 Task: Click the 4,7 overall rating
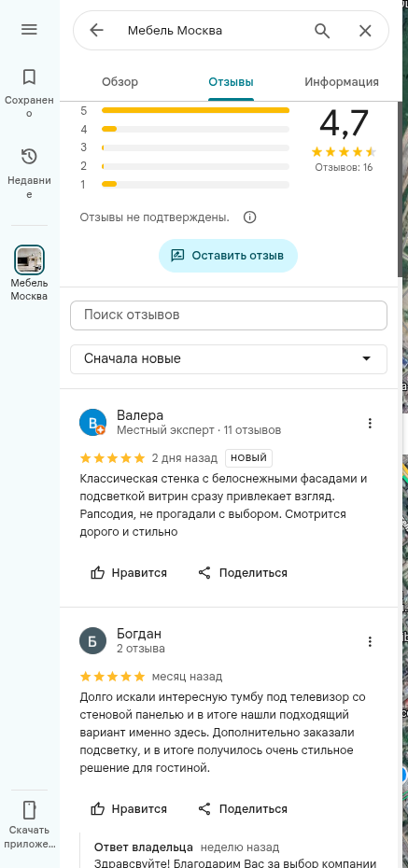[x=344, y=123]
